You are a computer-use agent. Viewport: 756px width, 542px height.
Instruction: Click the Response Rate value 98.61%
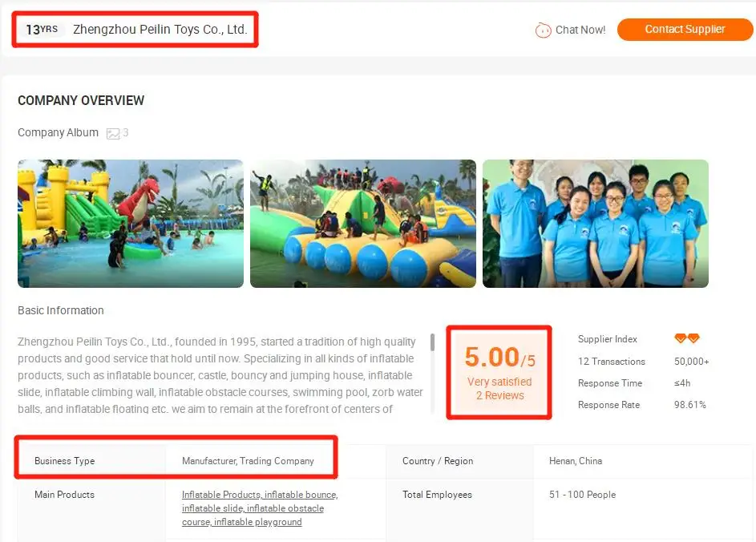coord(690,405)
